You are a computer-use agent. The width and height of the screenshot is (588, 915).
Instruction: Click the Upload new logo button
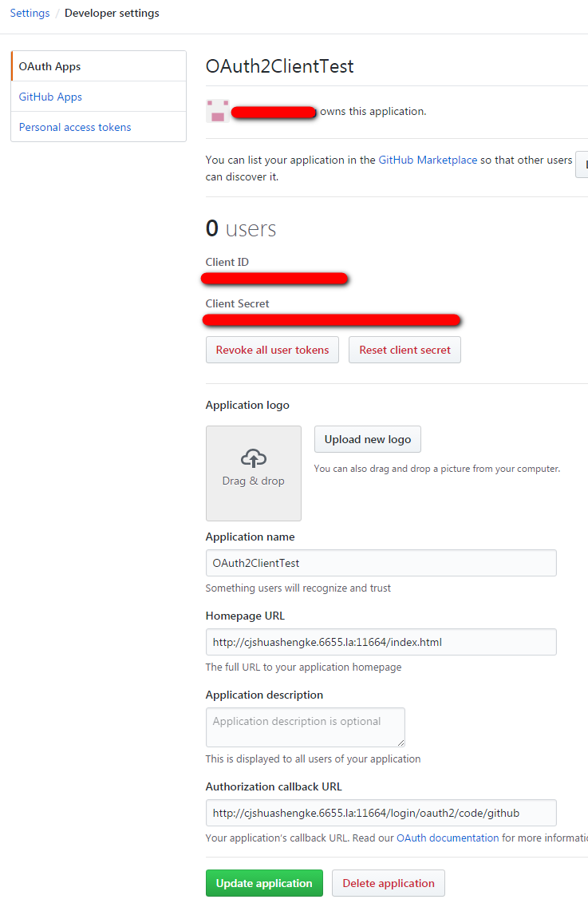click(x=367, y=439)
